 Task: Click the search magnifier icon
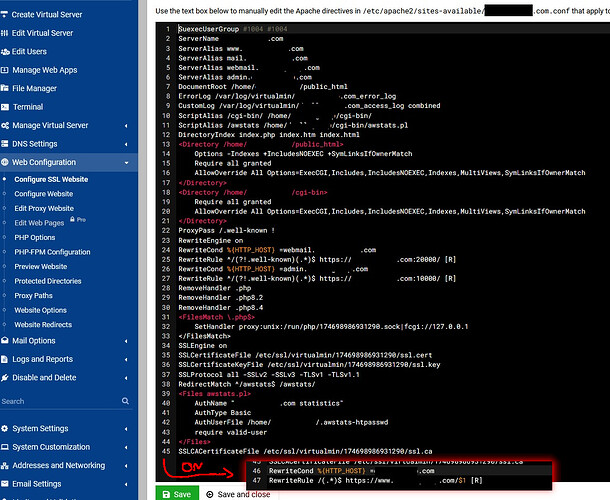point(125,401)
